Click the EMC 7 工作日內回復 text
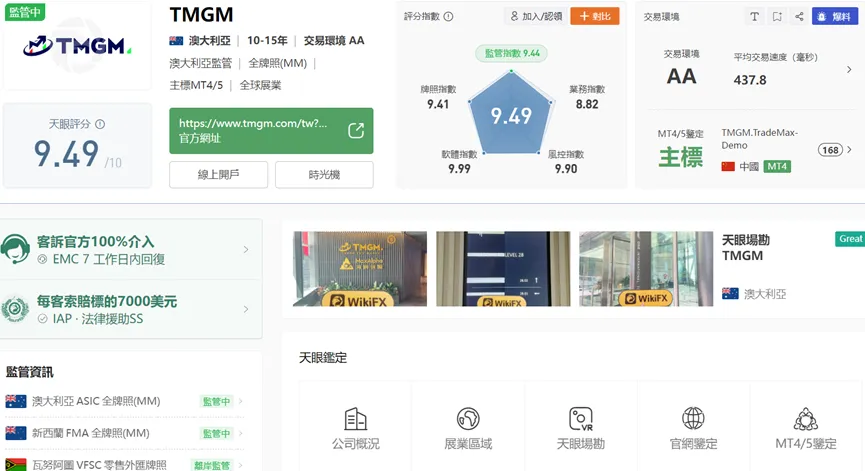Image resolution: width=865 pixels, height=471 pixels. pos(109,259)
